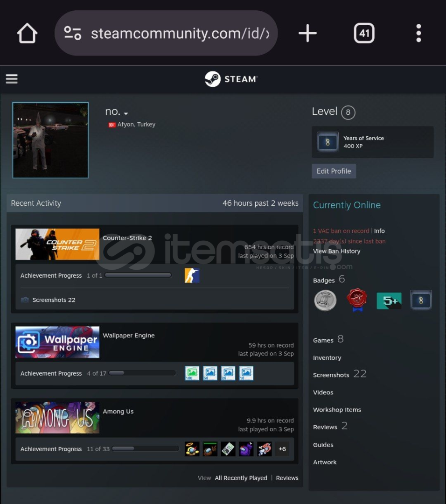This screenshot has width=446, height=504.
Task: Click the 'Currently Online' status text
Action: [x=347, y=205]
